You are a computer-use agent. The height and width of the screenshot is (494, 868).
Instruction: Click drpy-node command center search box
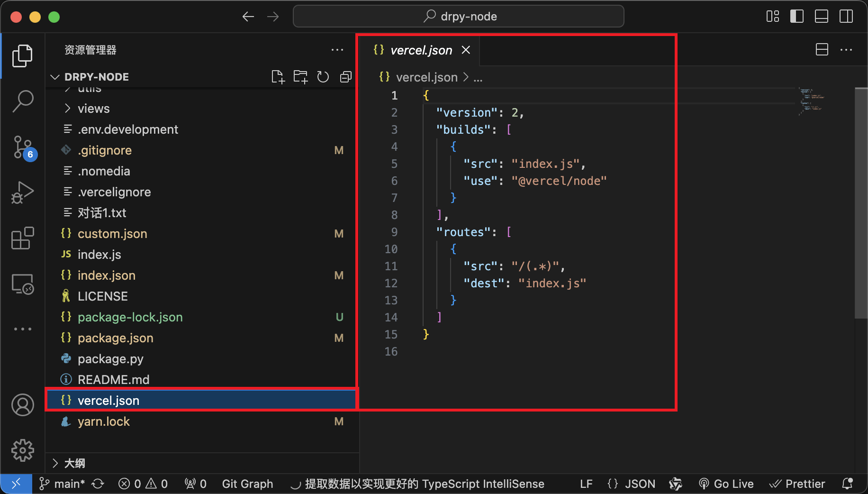click(x=459, y=17)
